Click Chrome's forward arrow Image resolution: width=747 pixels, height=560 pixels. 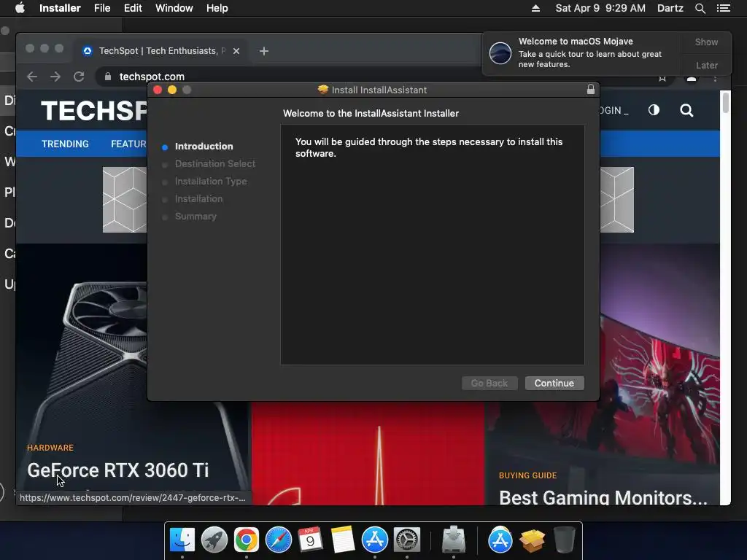(55, 77)
